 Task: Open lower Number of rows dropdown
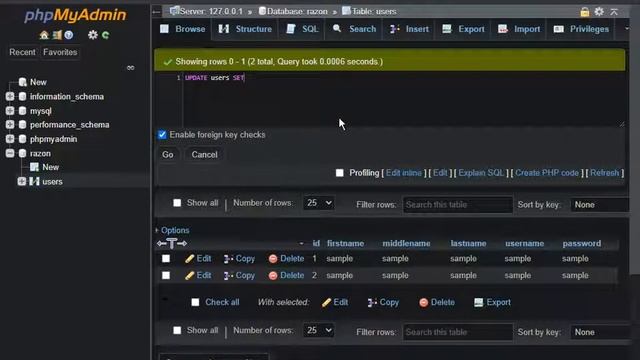318,331
